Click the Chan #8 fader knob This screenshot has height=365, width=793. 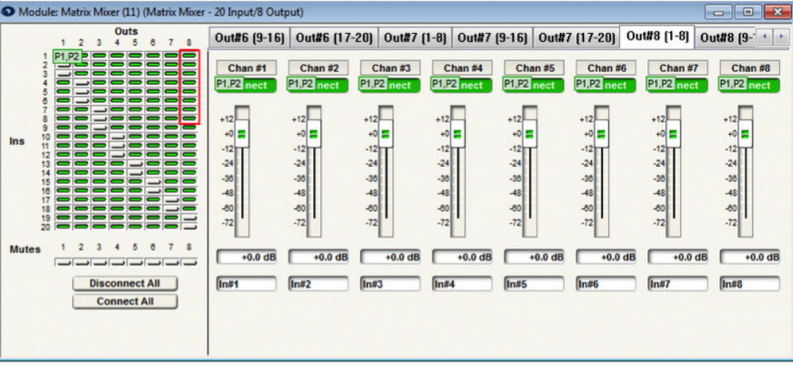(x=745, y=134)
